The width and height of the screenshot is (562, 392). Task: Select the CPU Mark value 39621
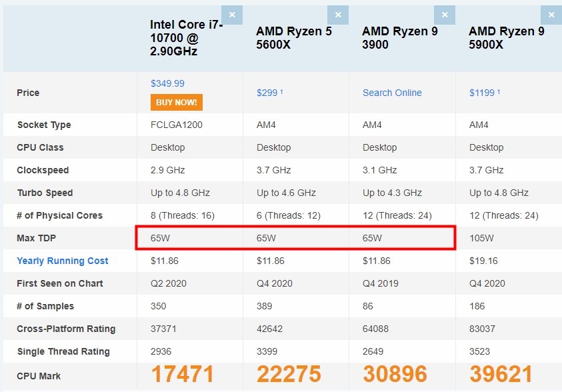[501, 374]
